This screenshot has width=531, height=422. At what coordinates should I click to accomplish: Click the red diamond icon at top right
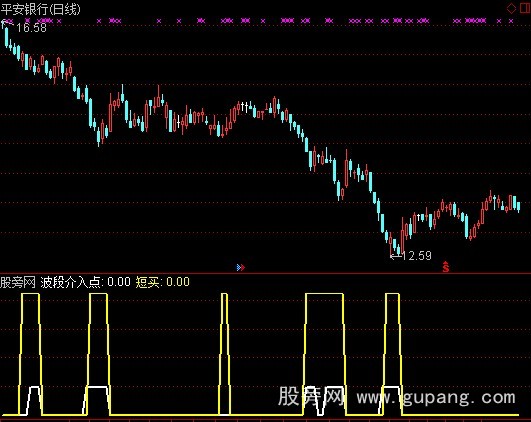tap(511, 8)
